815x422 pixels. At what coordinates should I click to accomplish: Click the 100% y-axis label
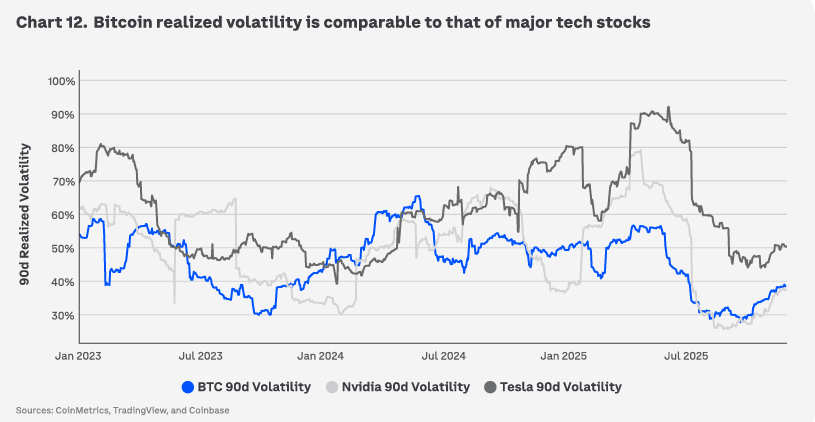(x=61, y=81)
